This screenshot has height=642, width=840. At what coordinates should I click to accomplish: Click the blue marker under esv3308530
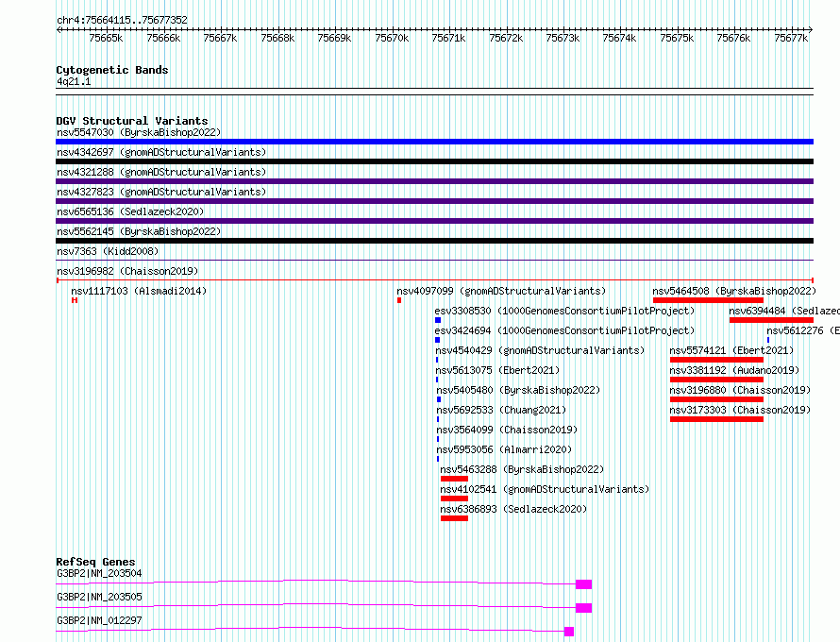click(x=438, y=320)
